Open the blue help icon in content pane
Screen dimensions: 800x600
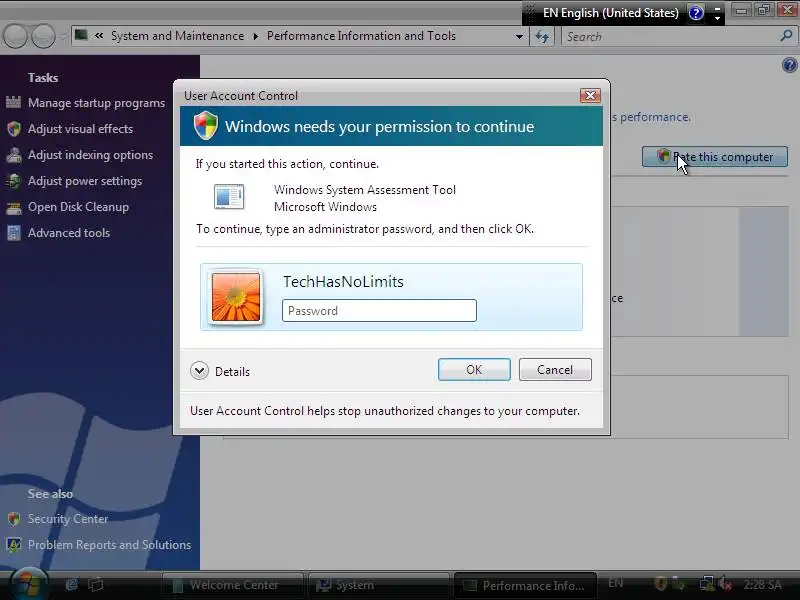tap(789, 65)
